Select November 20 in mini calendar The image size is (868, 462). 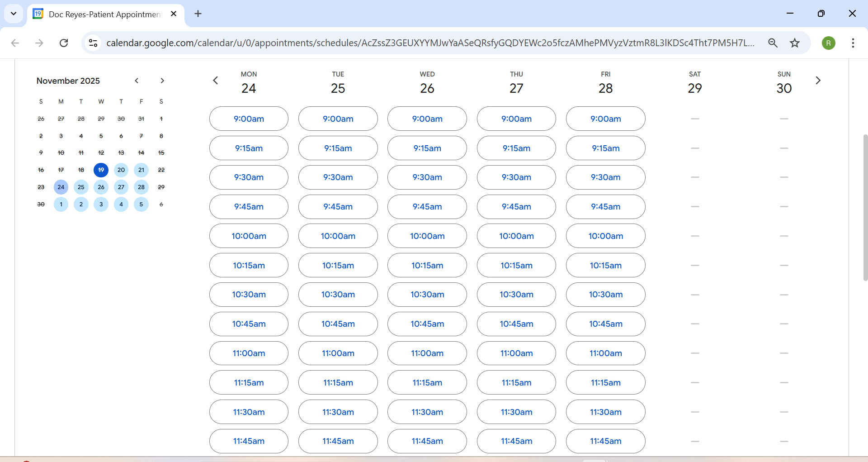(x=121, y=170)
